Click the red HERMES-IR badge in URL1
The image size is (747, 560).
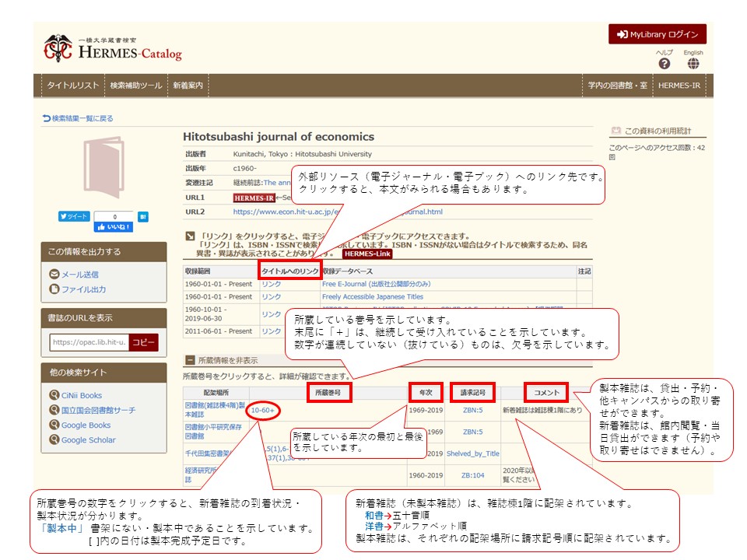pyautogui.click(x=254, y=198)
